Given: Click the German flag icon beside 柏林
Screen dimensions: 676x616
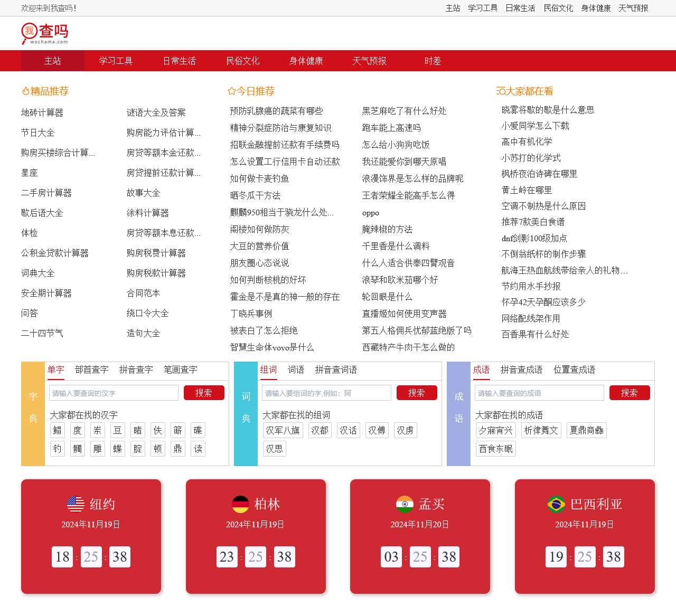Looking at the screenshot, I should (x=240, y=504).
